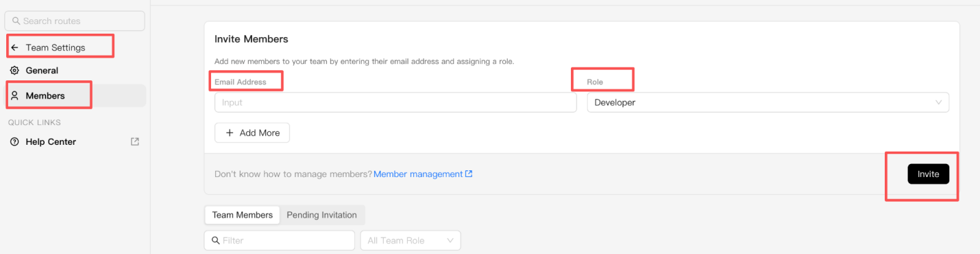This screenshot has height=254, width=980.
Task: Switch to the Team Members tab
Action: 243,215
